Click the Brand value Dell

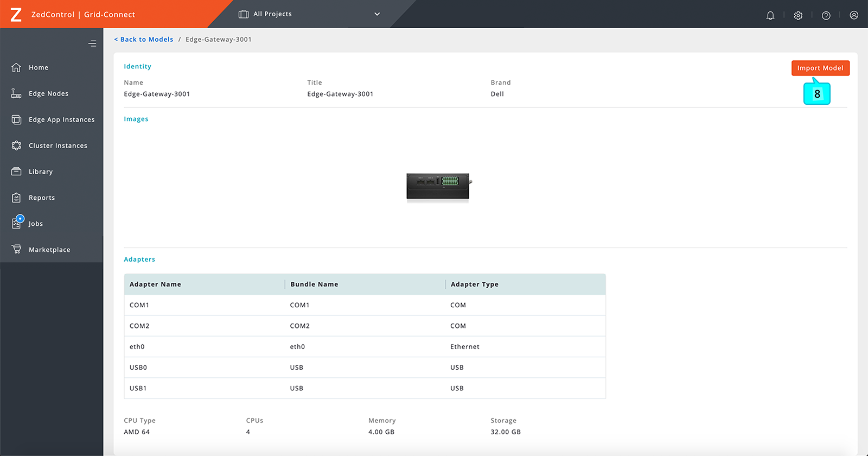point(497,94)
